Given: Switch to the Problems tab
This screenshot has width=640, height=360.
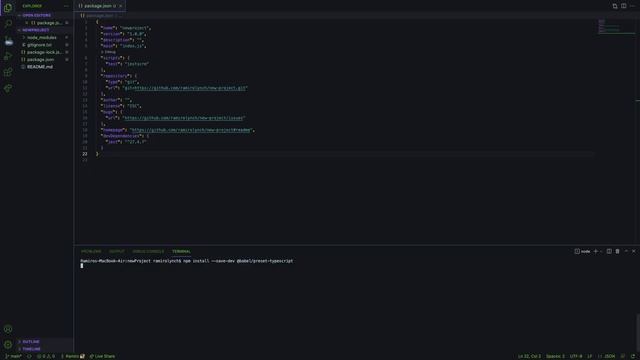Looking at the screenshot, I should pos(91,251).
